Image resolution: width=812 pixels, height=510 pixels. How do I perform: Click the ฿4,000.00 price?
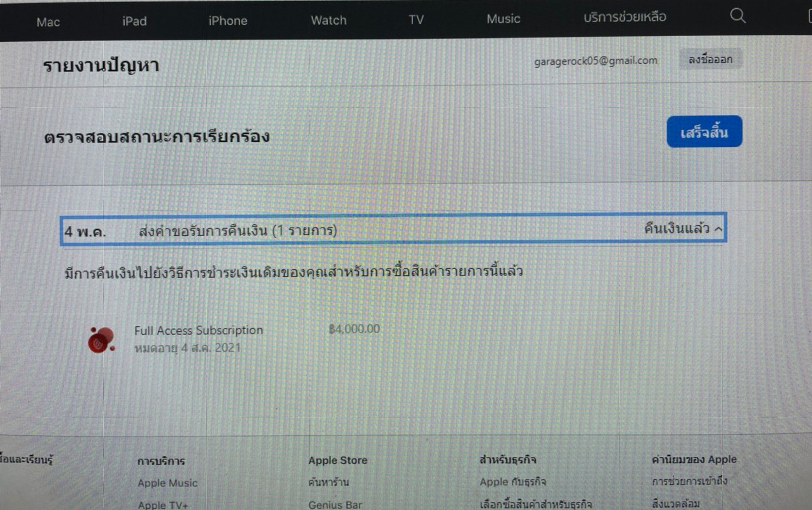[354, 329]
